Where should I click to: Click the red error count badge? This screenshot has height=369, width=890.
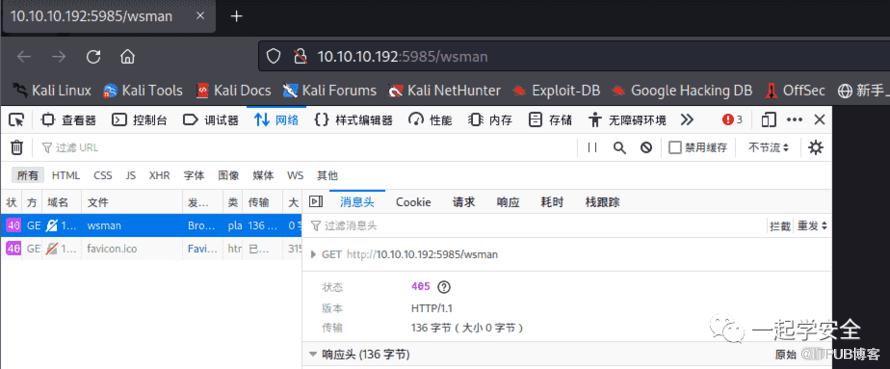(x=732, y=120)
